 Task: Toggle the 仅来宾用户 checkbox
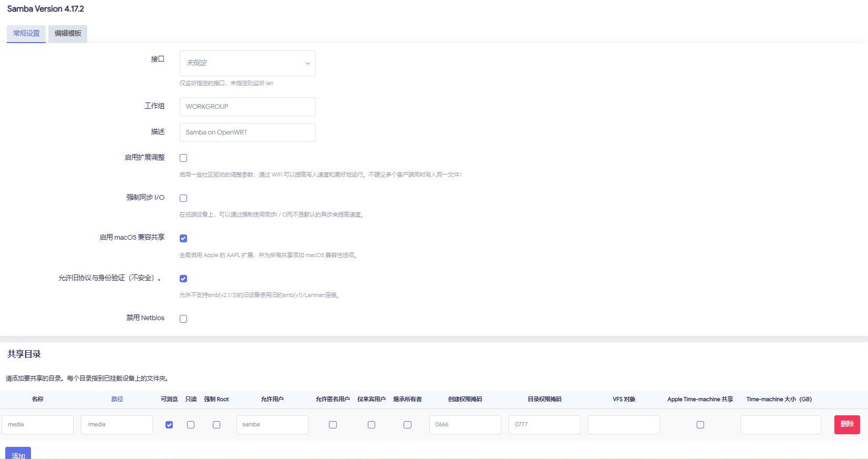[x=371, y=425]
